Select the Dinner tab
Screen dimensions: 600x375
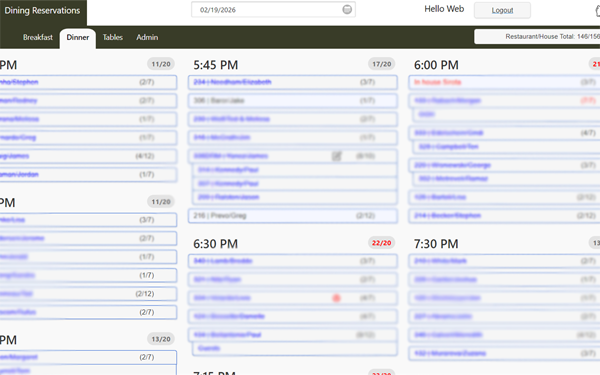[x=78, y=37]
